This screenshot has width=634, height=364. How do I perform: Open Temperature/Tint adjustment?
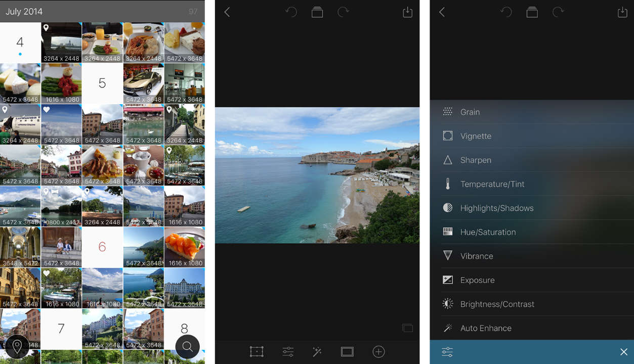point(492,184)
